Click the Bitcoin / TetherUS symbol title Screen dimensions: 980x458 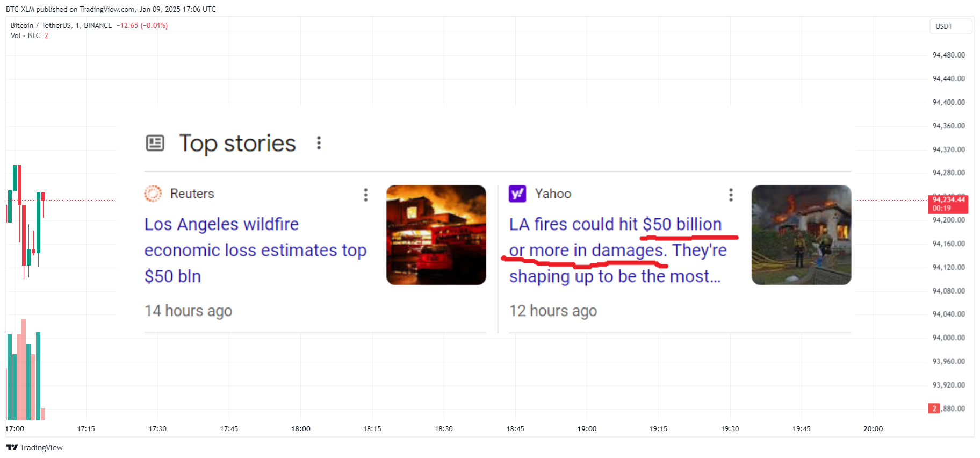[61, 25]
